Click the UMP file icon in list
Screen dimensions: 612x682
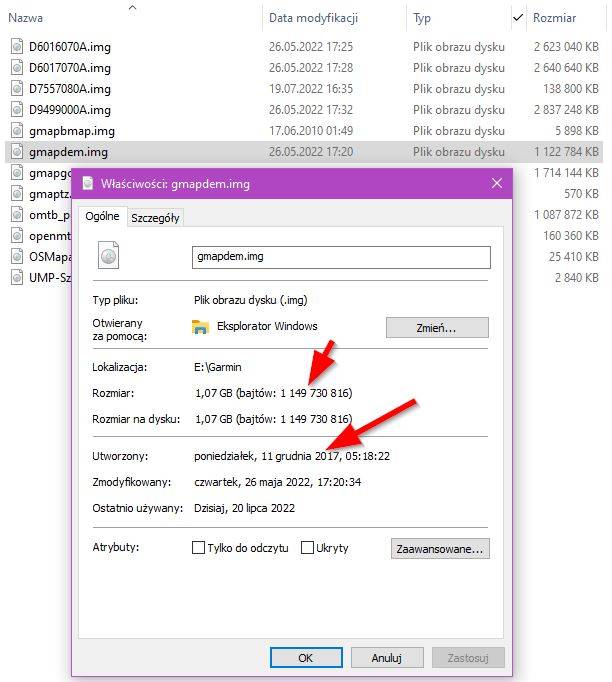(17, 277)
